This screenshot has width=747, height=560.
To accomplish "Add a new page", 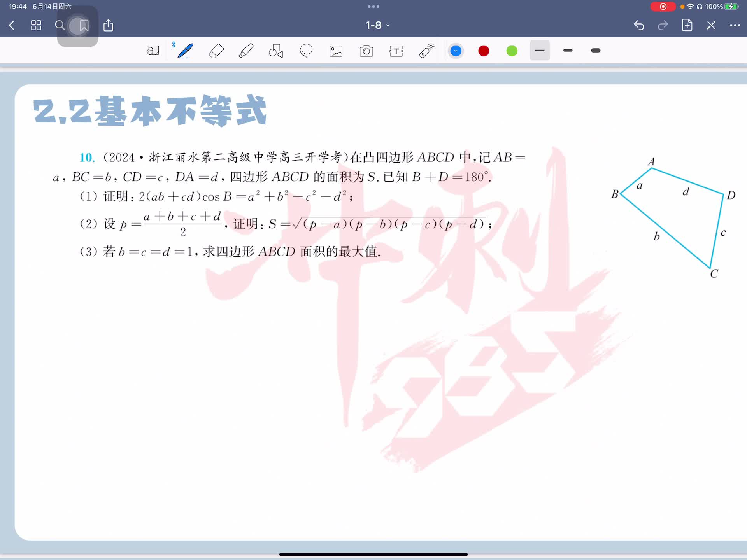I will pos(687,26).
